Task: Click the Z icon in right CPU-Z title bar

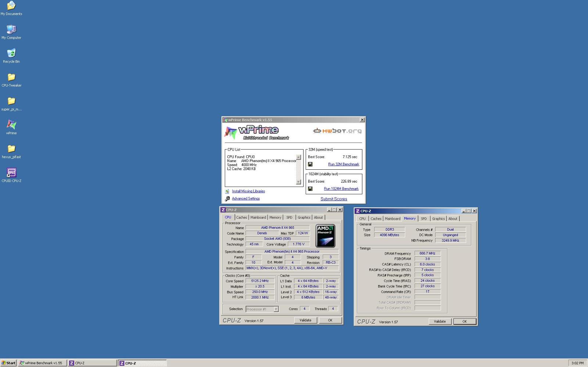Action: [x=358, y=211]
